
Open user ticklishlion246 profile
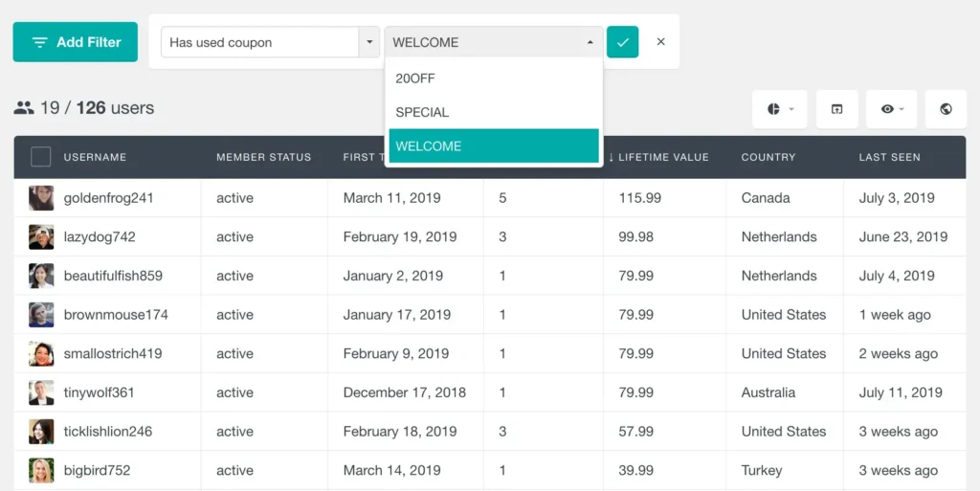108,432
